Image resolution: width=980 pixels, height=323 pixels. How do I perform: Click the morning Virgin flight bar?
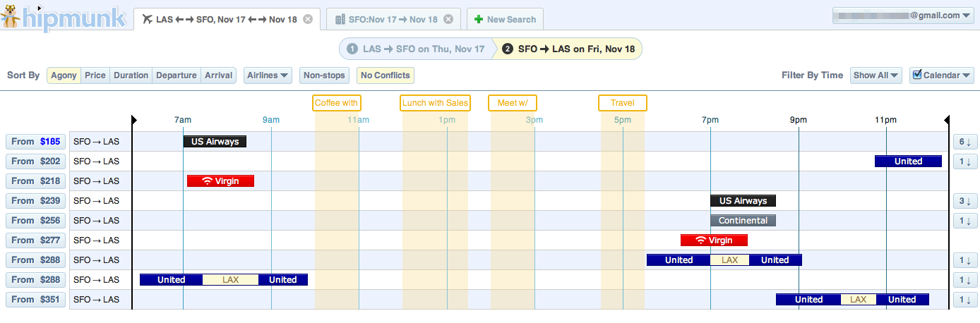[x=220, y=181]
